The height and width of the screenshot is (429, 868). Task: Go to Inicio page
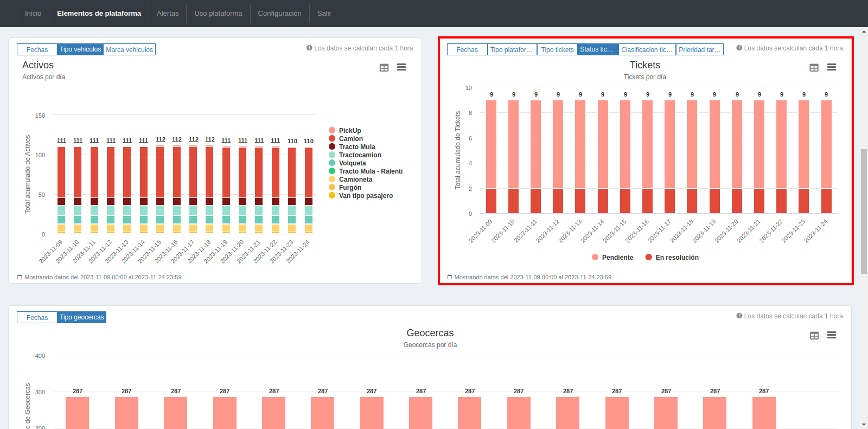tap(33, 14)
